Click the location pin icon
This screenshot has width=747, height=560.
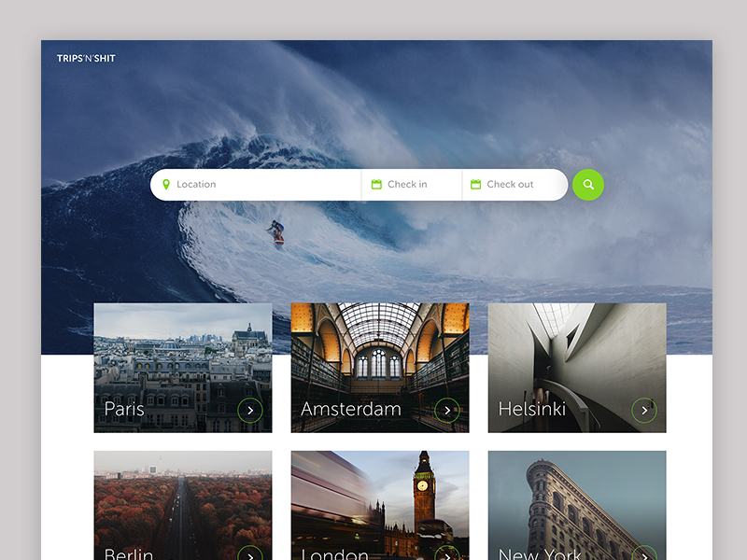click(x=166, y=185)
